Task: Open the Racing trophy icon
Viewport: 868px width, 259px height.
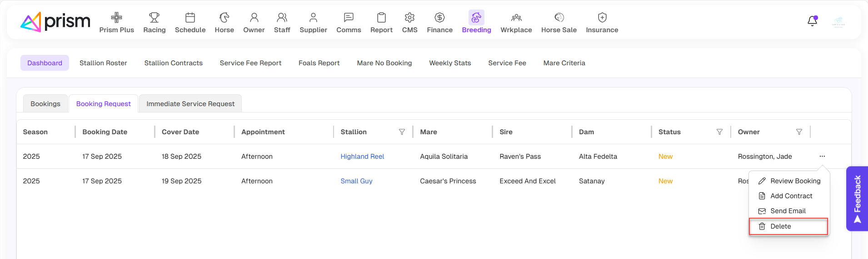Action: click(154, 18)
